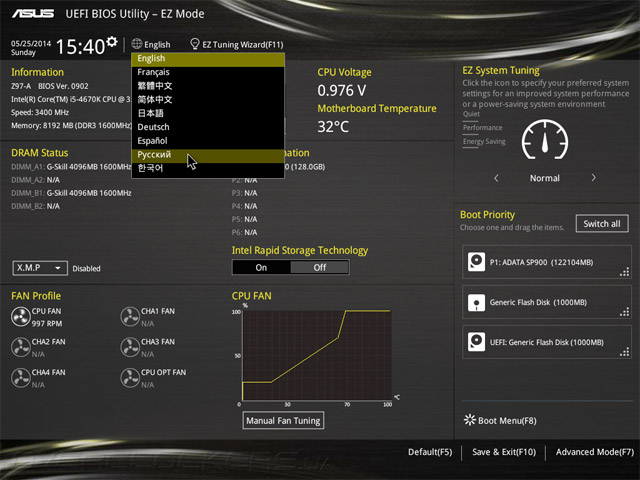Click the Generic Flash Disk drive icon

click(476, 302)
